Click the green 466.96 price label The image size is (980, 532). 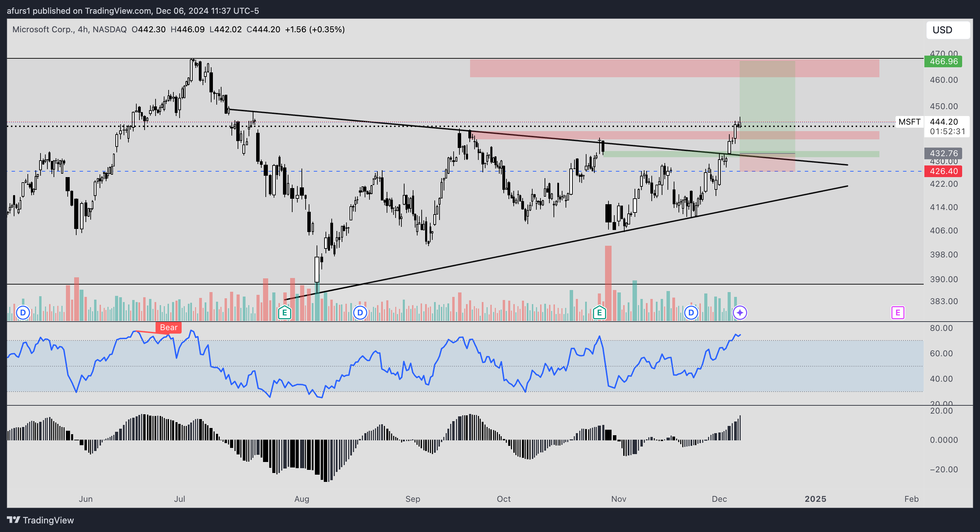[943, 61]
